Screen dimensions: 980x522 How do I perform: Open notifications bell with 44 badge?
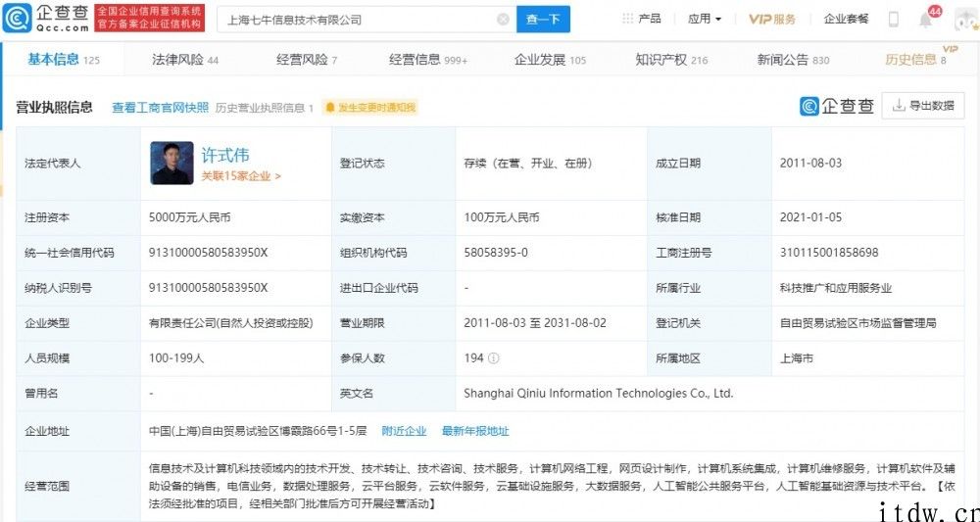tap(926, 19)
